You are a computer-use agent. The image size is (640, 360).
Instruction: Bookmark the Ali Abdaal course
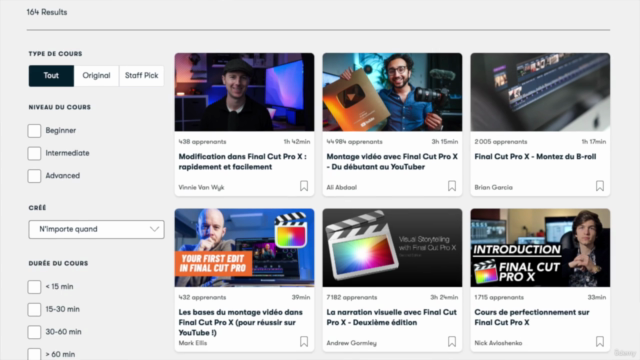(451, 186)
